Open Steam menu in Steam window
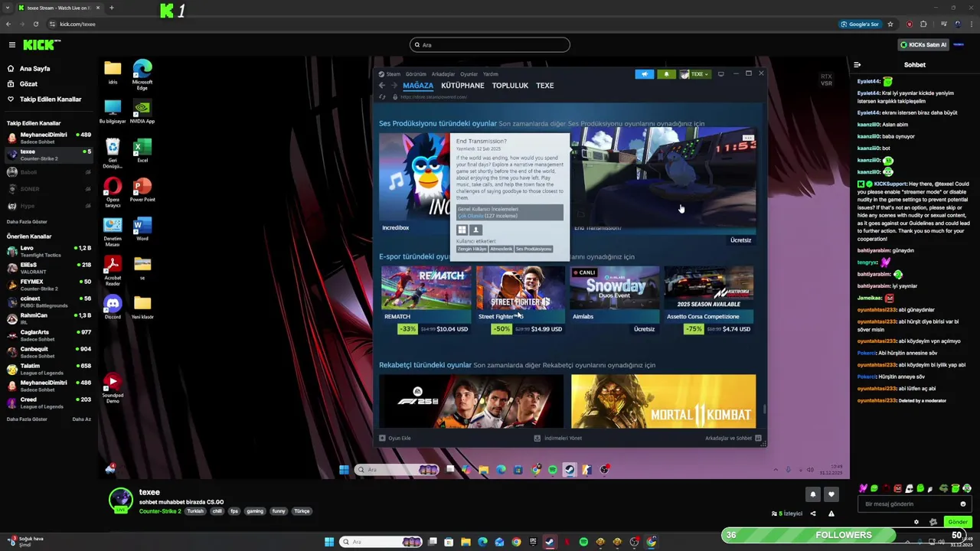This screenshot has height=551, width=980. 393,74
